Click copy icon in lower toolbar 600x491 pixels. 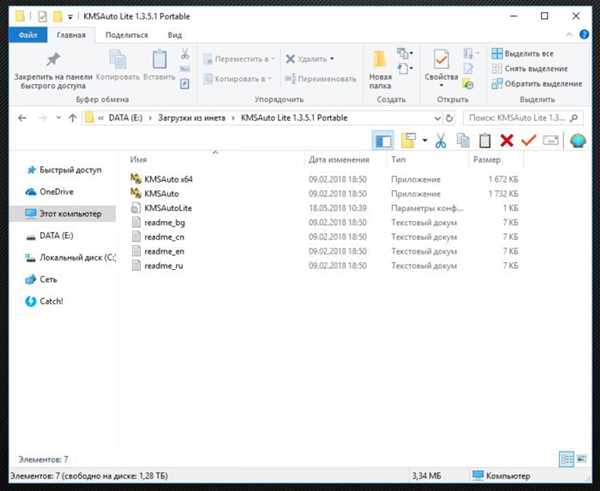pyautogui.click(x=463, y=141)
